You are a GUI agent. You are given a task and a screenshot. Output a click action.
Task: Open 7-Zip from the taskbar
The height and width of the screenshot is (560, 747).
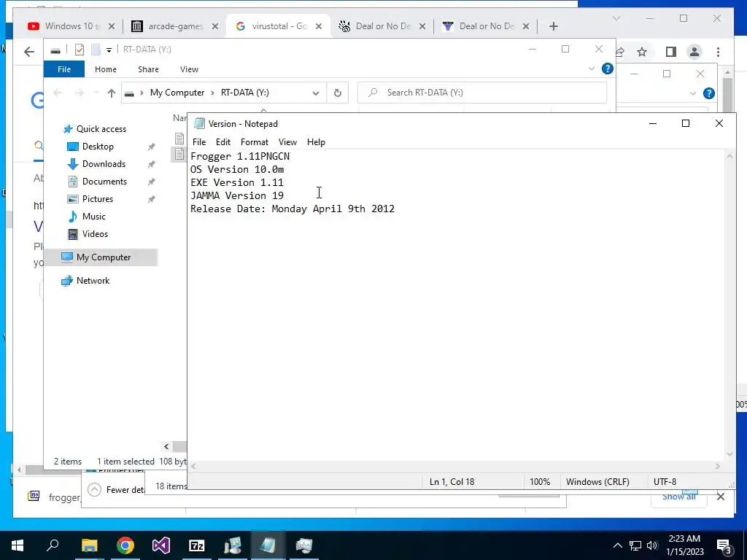[197, 545]
